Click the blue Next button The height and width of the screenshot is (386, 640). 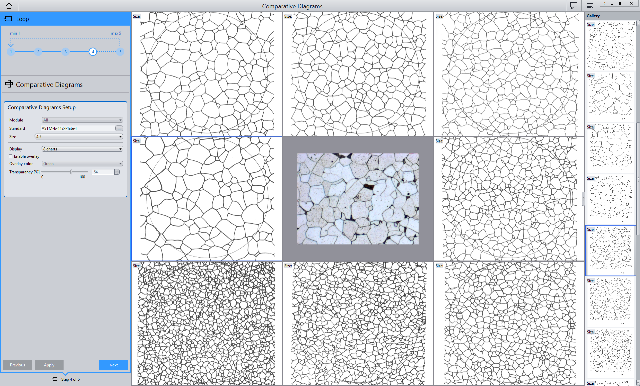click(x=113, y=365)
